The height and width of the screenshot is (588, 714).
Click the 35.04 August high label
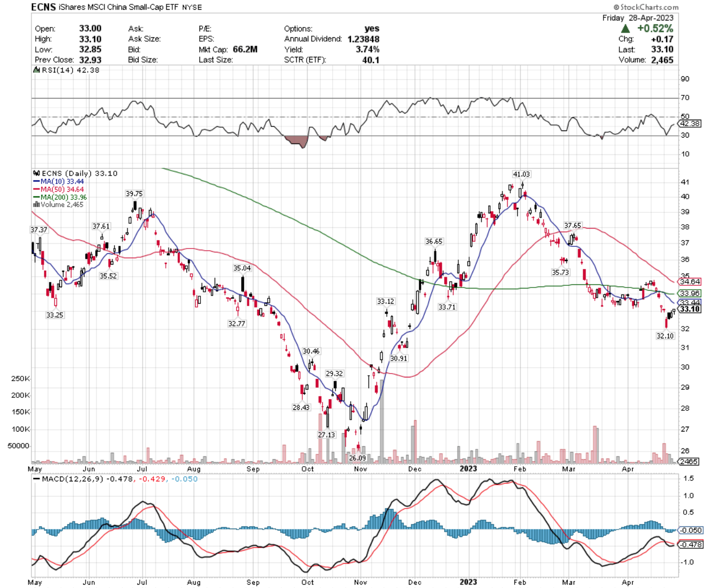[x=242, y=269]
